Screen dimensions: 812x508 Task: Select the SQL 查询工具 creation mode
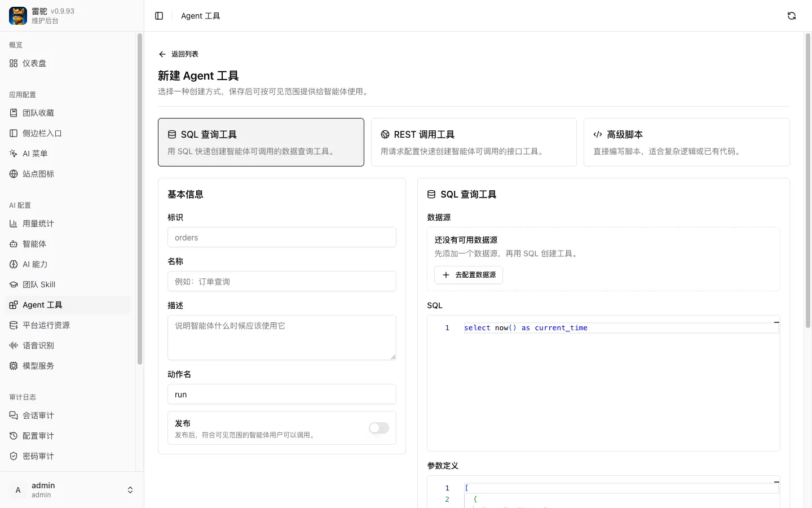[261, 142]
